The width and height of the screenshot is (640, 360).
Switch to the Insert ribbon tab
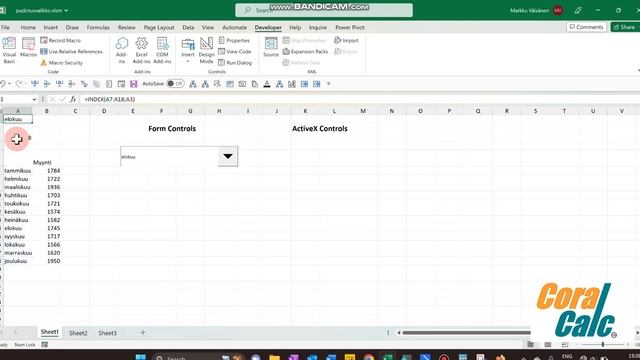(51, 27)
